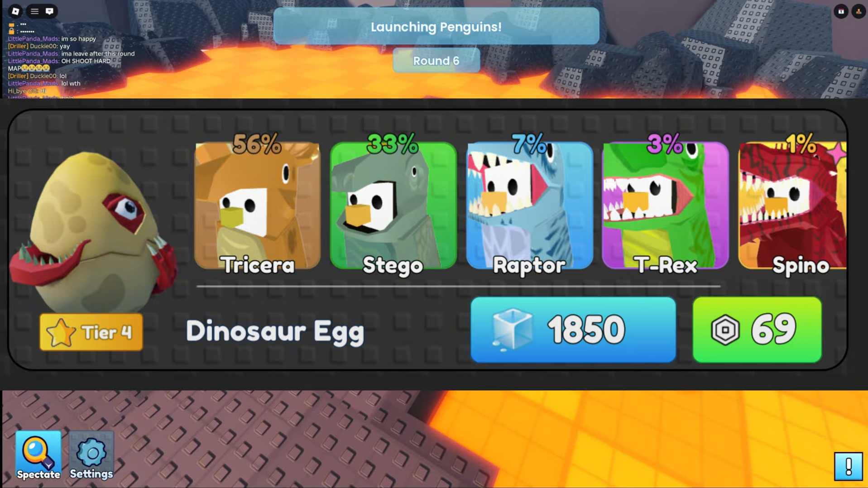Open the top-right avatar icon
The height and width of the screenshot is (488, 868).
(858, 11)
